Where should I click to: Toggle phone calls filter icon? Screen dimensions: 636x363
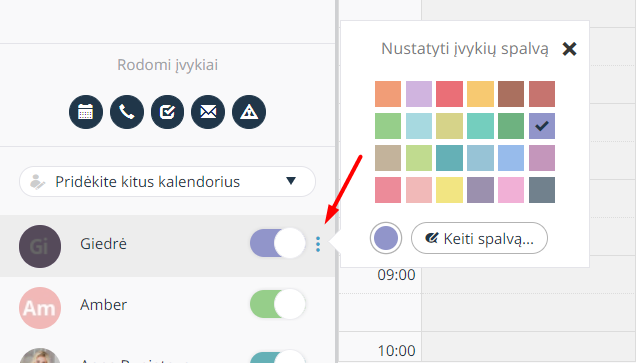(x=127, y=112)
